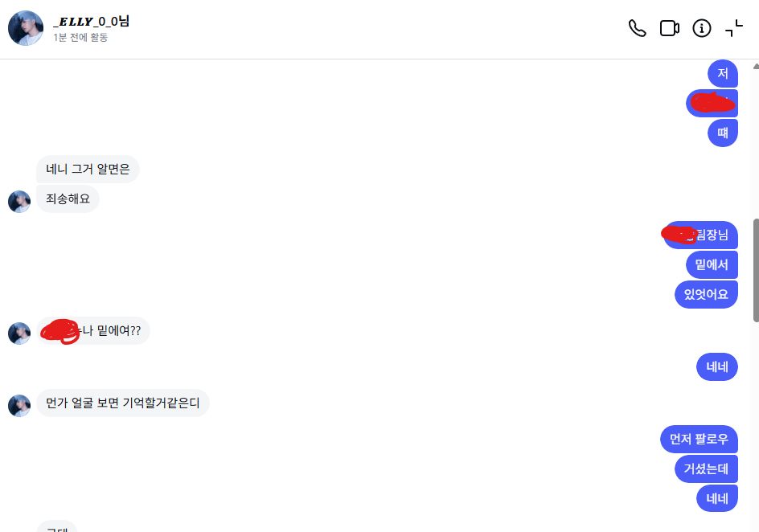Click the avatar beside the '죄송해요' message
The width and height of the screenshot is (759, 532).
click(19, 201)
